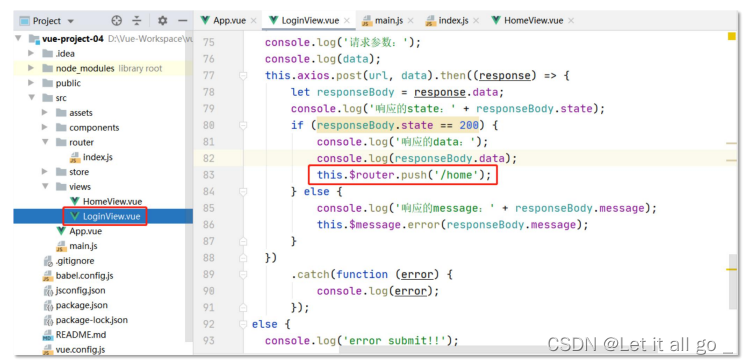Screen dimensions: 748x364
Task: Click the fold end marker at line 88
Action: pos(244,258)
